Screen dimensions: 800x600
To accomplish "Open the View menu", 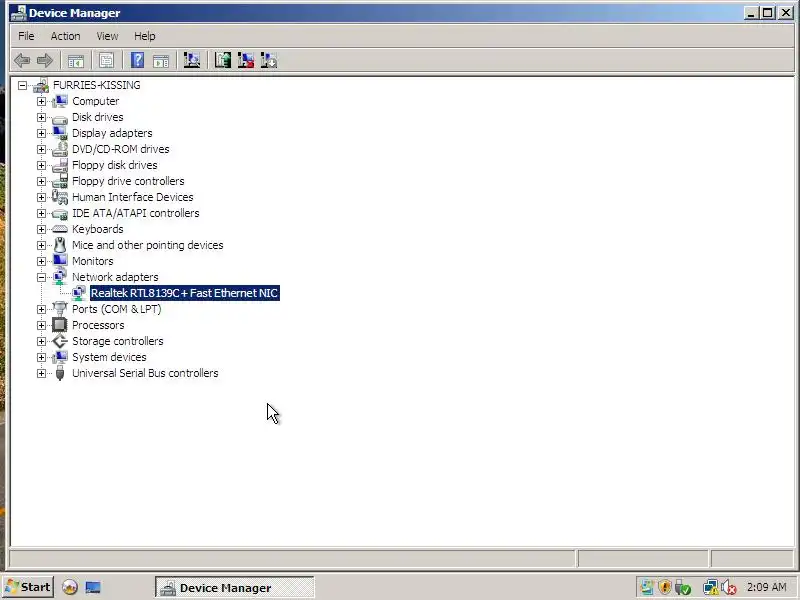I will pos(107,36).
